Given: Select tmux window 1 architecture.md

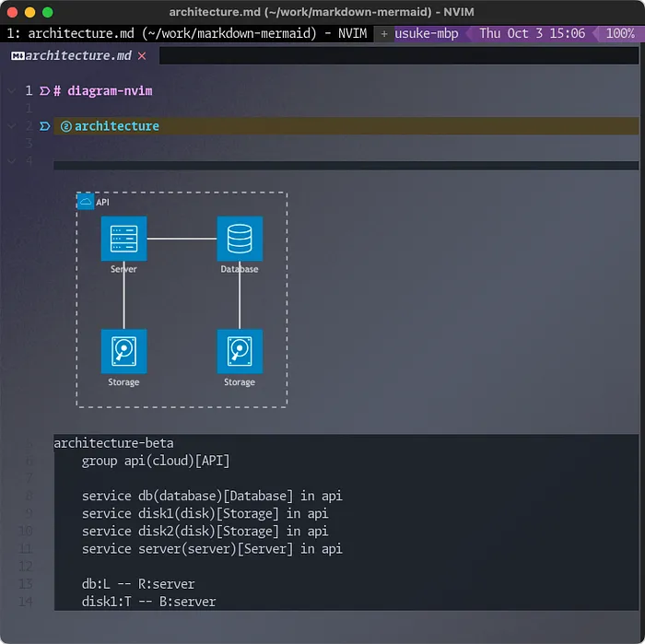Looking at the screenshot, I should click(x=187, y=33).
